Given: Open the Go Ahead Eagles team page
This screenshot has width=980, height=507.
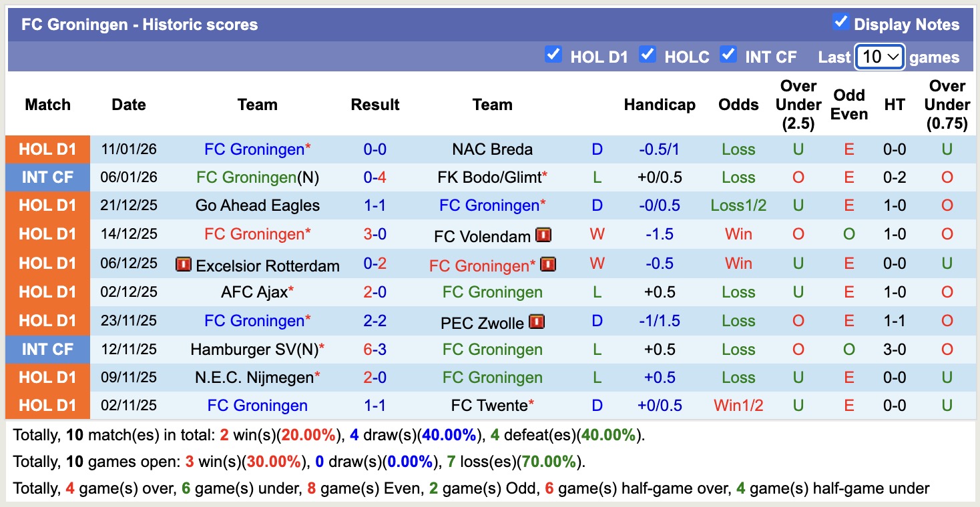Looking at the screenshot, I should pos(258,205).
